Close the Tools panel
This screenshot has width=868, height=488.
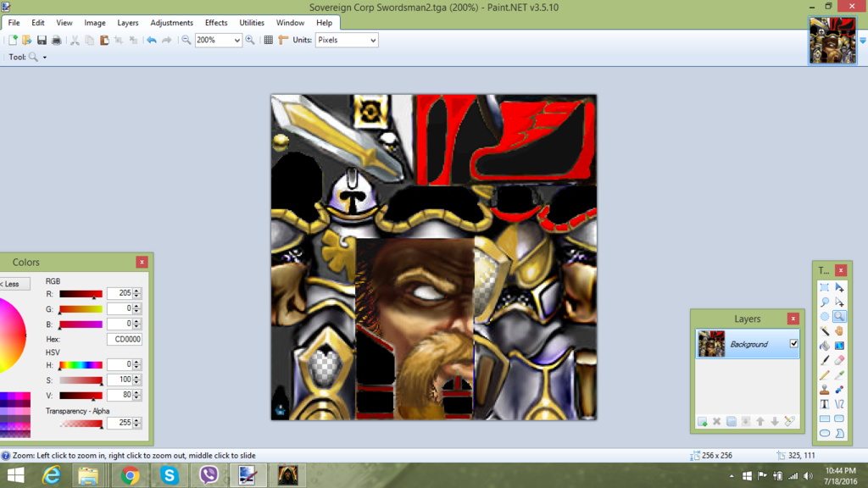pos(841,270)
